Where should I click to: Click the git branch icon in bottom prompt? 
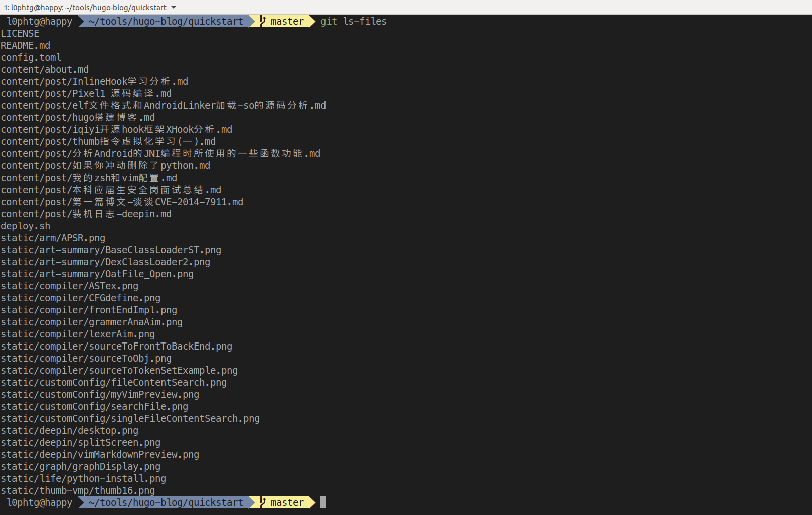263,502
